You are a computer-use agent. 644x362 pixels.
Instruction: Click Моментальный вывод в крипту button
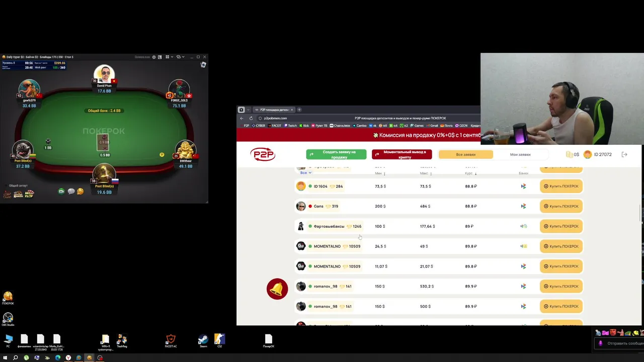401,154
